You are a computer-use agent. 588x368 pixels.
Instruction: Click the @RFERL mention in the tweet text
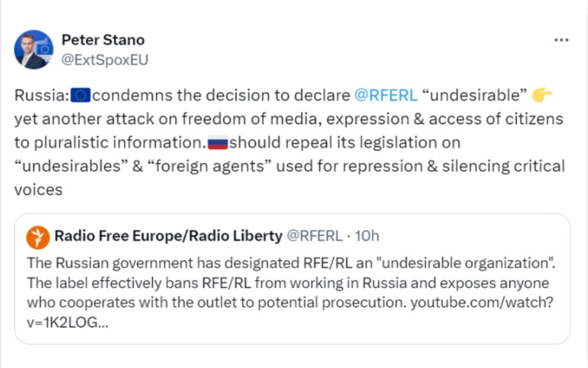click(x=386, y=96)
